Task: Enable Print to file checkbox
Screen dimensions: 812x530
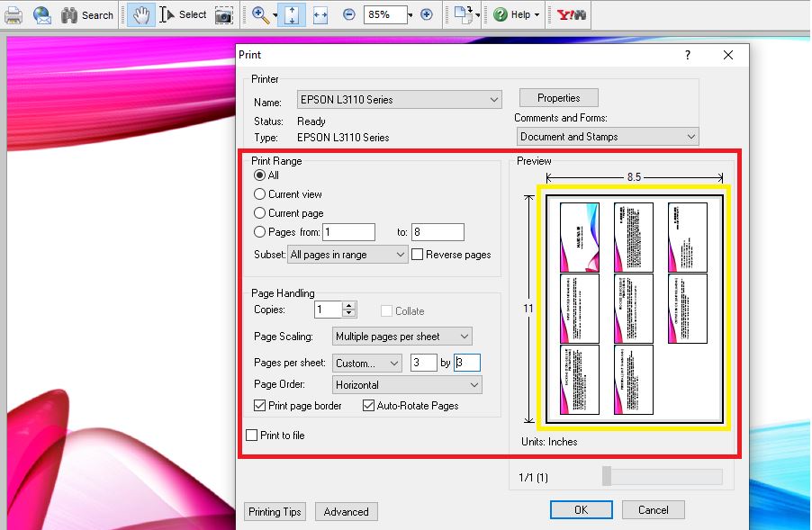Action: coord(252,436)
